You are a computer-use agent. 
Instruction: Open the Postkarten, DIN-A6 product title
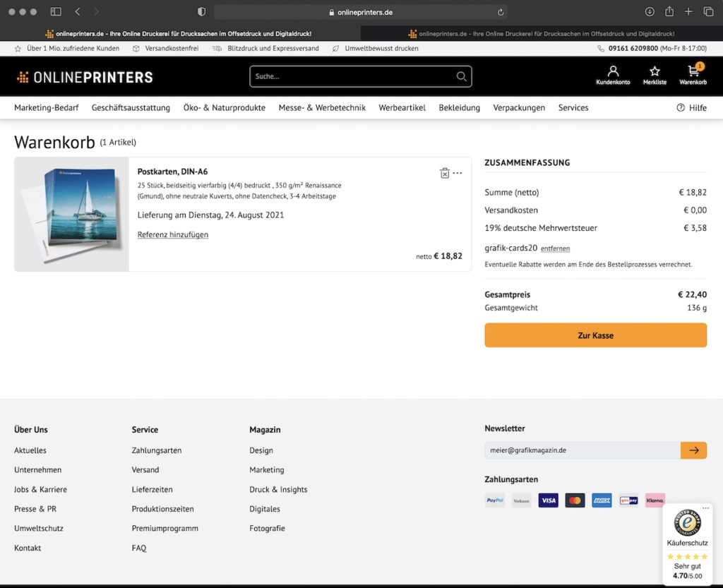[172, 172]
